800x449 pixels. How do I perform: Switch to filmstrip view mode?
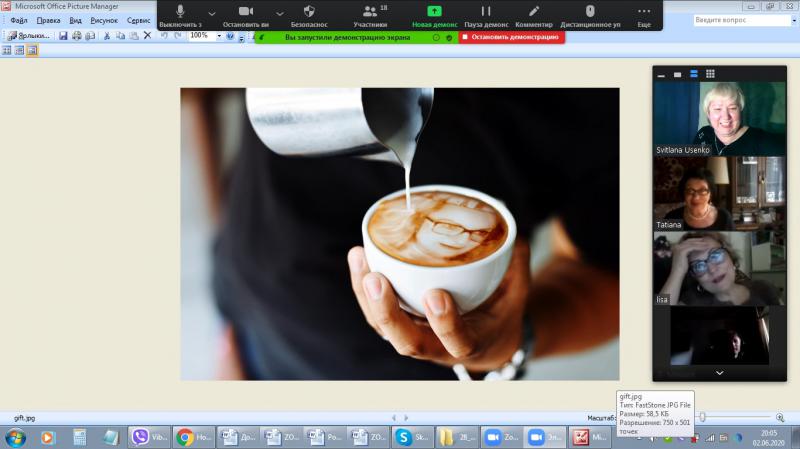coord(19,50)
